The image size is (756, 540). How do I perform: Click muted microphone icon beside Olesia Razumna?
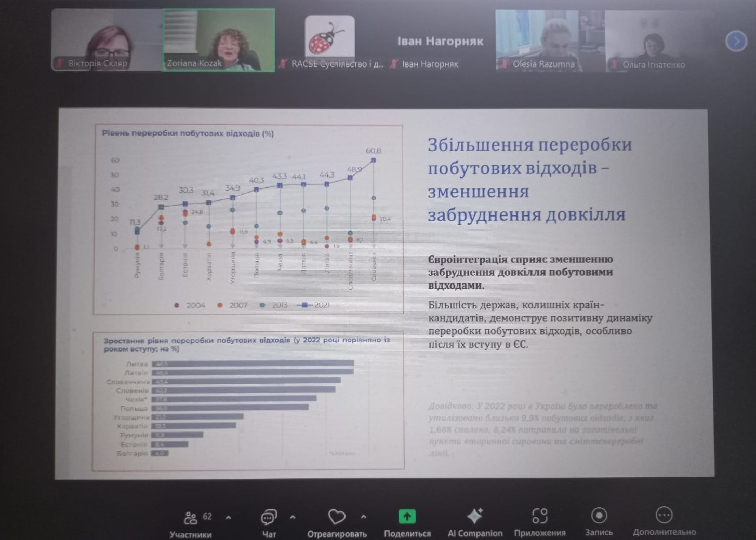pyautogui.click(x=504, y=64)
